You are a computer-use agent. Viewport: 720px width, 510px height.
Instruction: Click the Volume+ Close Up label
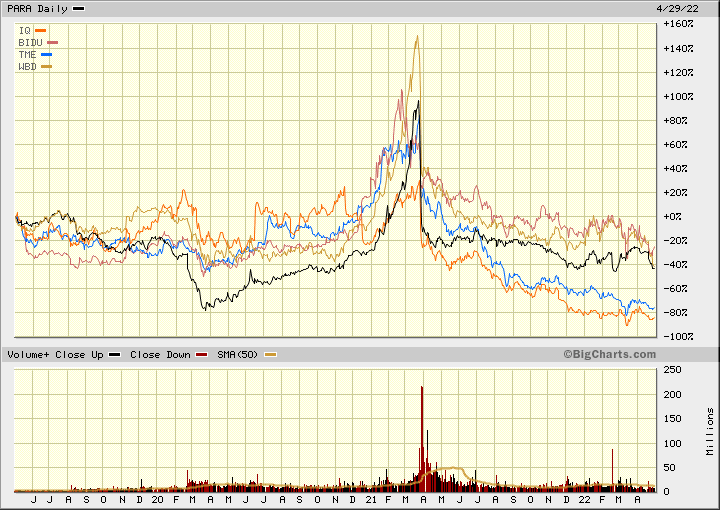tap(55, 355)
